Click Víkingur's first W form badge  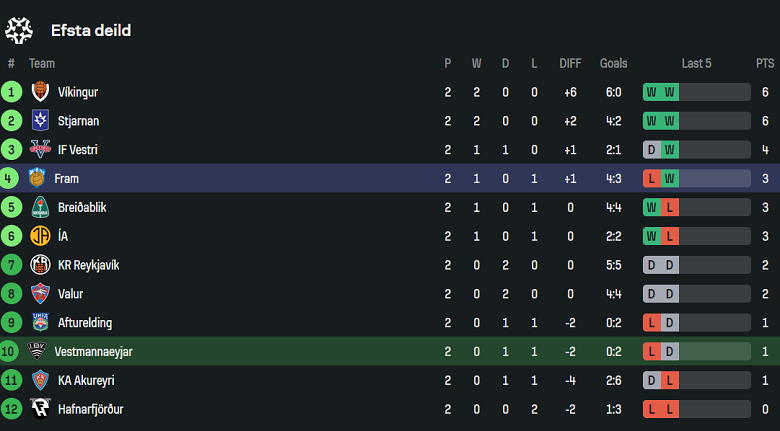click(652, 92)
